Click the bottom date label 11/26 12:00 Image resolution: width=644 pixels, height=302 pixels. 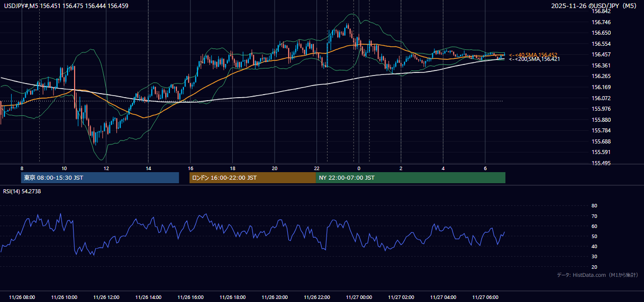coord(106,297)
